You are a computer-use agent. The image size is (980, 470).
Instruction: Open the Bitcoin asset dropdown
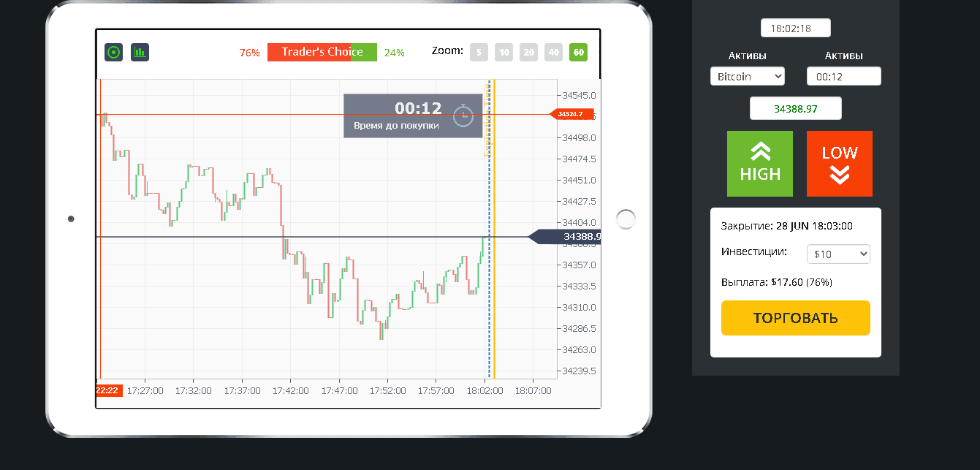coord(747,76)
